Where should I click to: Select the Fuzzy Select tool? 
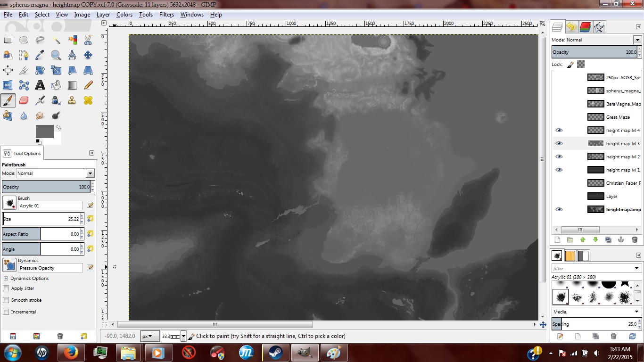click(56, 40)
